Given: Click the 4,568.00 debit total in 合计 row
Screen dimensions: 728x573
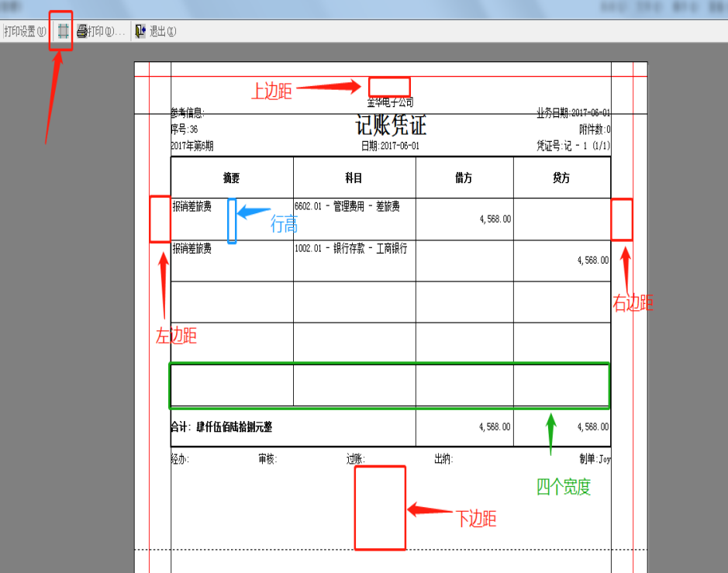Looking at the screenshot, I should pyautogui.click(x=495, y=426).
